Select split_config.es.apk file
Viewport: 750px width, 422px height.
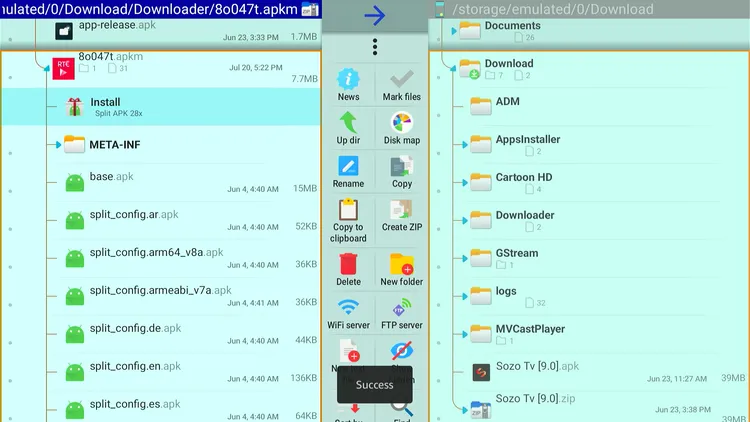pyautogui.click(x=161, y=410)
